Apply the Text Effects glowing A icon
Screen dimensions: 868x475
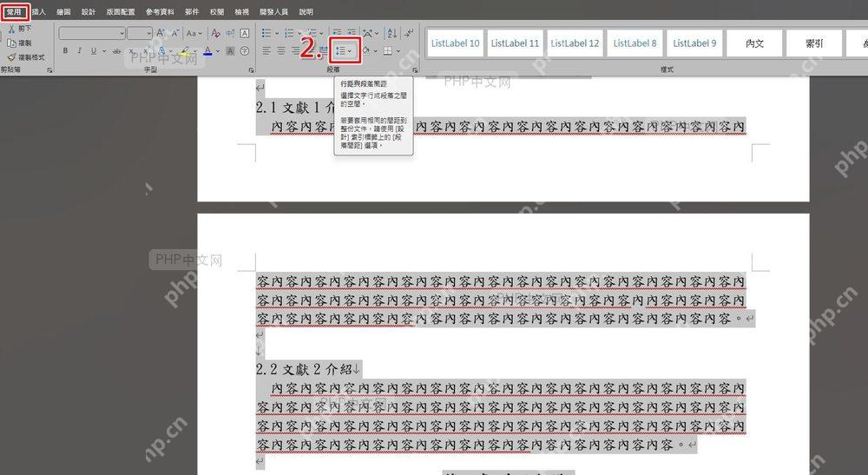coord(161,51)
